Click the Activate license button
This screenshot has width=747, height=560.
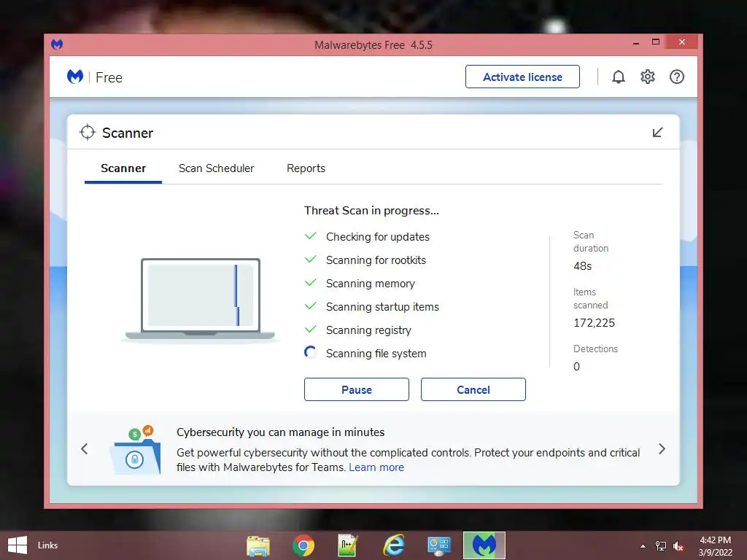click(522, 77)
